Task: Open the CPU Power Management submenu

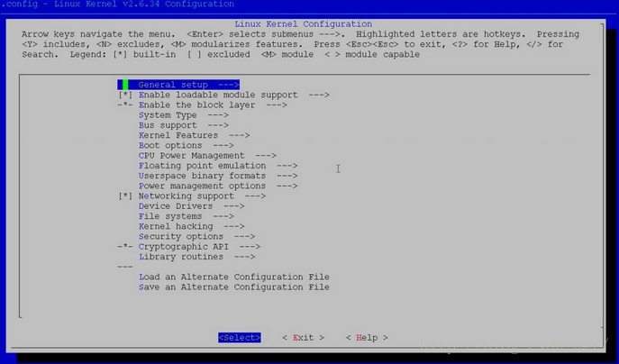Action: click(x=207, y=156)
